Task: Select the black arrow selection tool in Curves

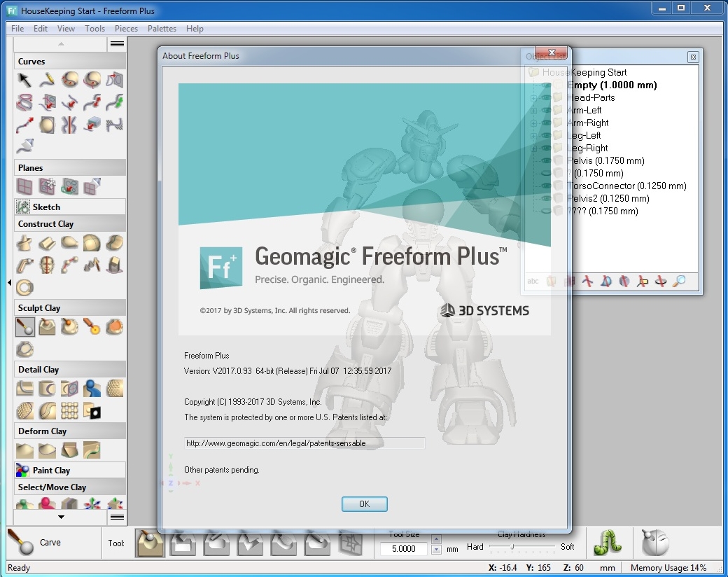Action: 24,80
